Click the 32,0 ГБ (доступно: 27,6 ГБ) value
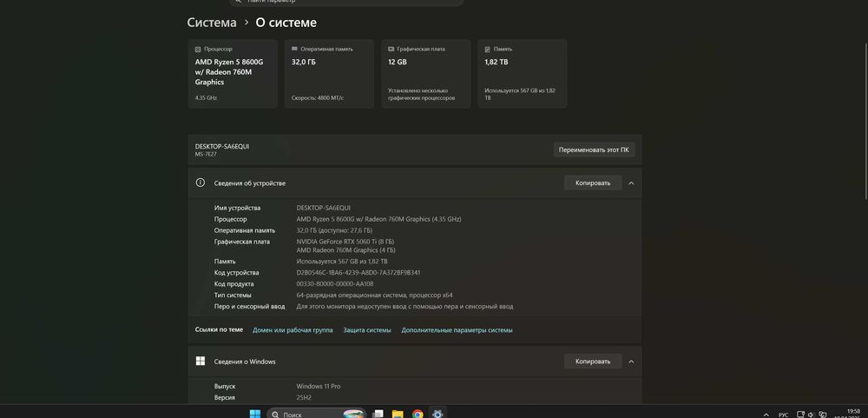The height and width of the screenshot is (418, 868). pyautogui.click(x=334, y=230)
